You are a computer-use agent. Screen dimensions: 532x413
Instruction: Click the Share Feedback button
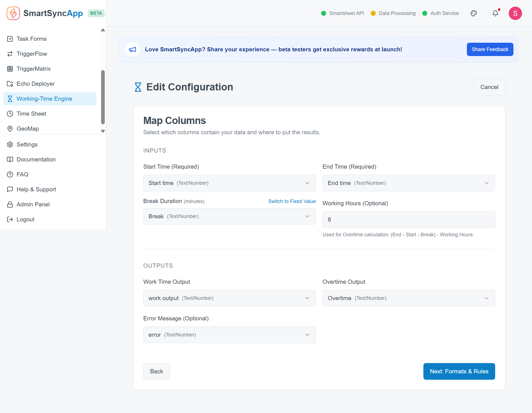(490, 49)
